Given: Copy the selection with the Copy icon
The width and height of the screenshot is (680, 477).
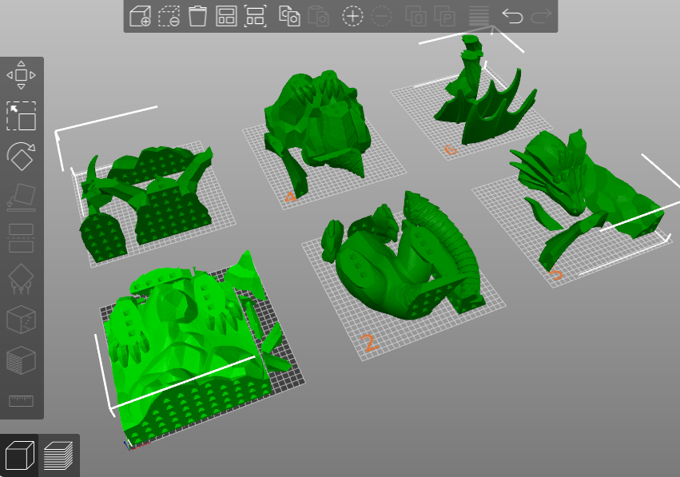Looking at the screenshot, I should point(289,16).
